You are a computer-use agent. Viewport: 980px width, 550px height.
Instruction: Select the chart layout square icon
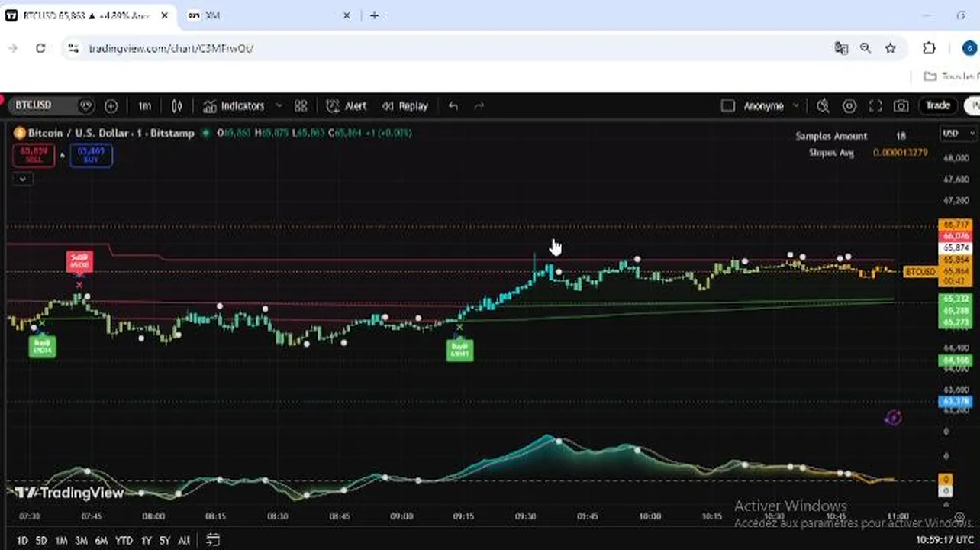[x=728, y=106]
